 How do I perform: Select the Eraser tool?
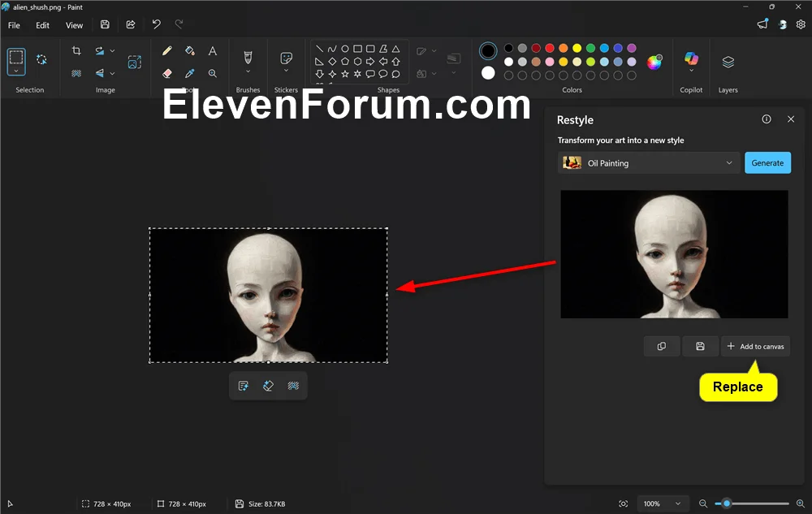click(166, 74)
